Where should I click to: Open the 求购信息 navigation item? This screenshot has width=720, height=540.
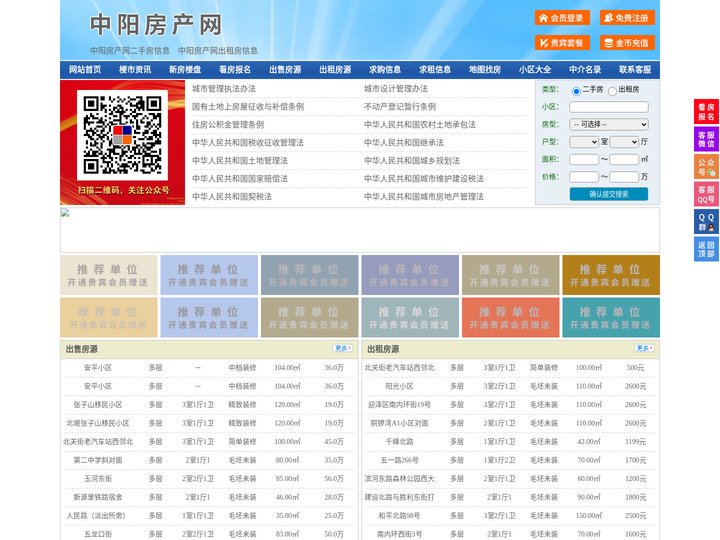[x=385, y=70]
